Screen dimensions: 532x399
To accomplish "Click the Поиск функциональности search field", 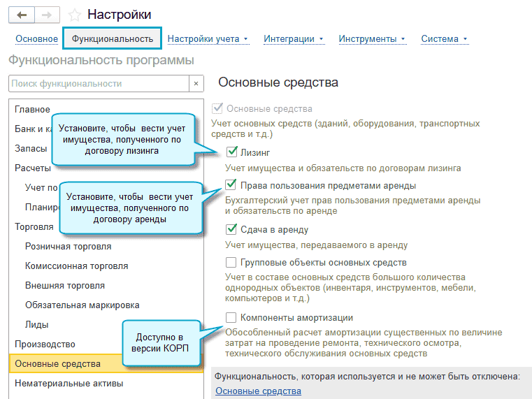I will click(x=99, y=83).
